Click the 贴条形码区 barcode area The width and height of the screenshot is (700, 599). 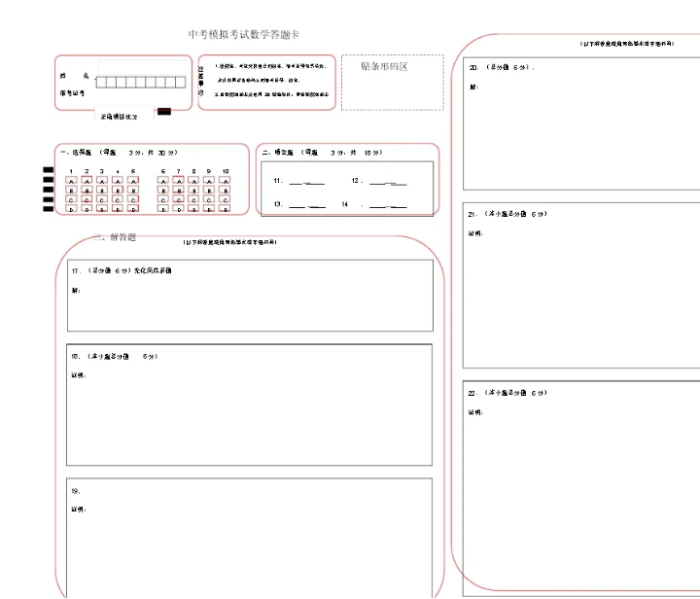392,82
